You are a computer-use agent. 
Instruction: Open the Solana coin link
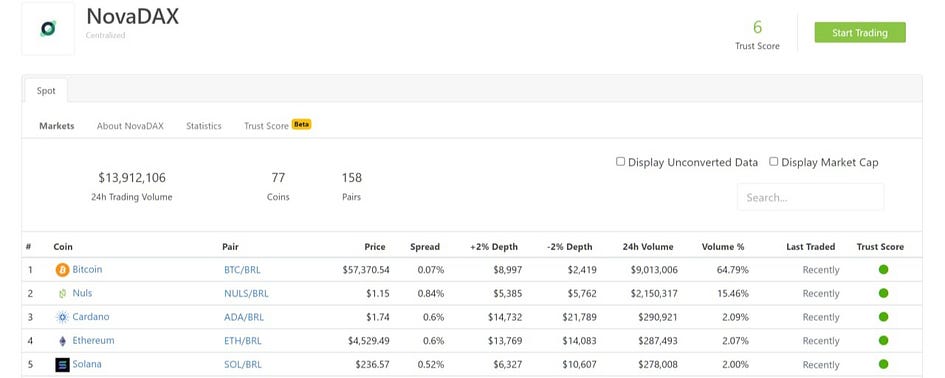tap(87, 364)
